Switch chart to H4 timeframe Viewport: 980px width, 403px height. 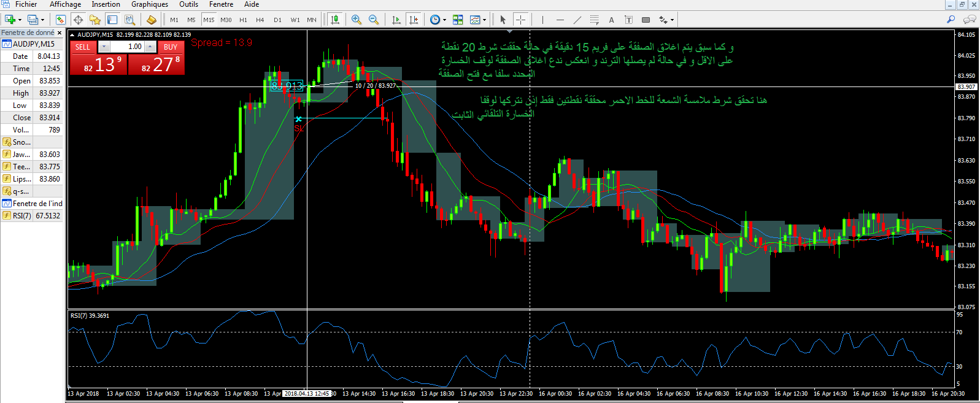(x=260, y=20)
